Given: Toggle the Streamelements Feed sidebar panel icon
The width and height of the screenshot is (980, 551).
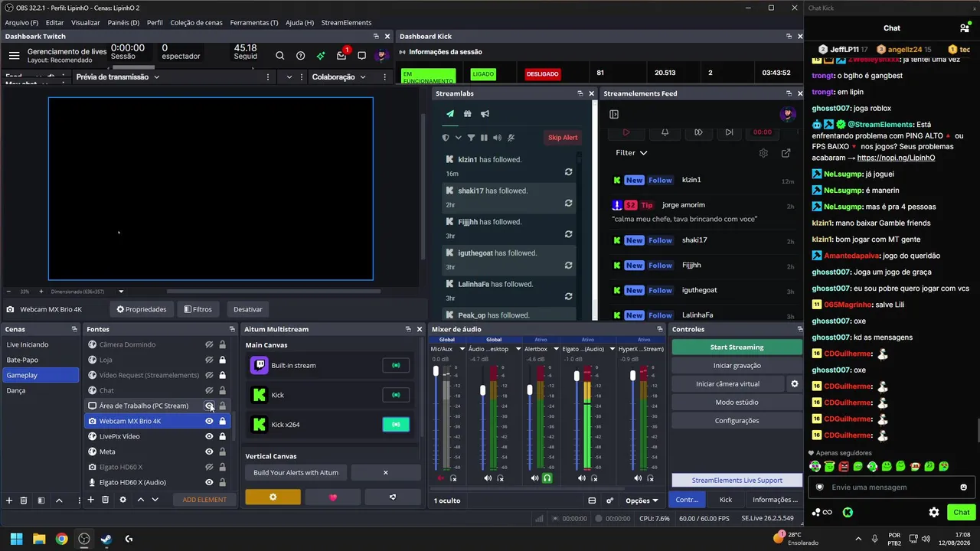Looking at the screenshot, I should tap(614, 114).
